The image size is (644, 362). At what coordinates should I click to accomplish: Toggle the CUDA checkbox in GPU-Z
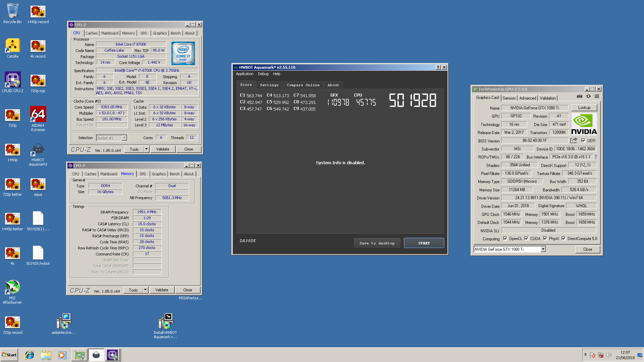[526, 239]
